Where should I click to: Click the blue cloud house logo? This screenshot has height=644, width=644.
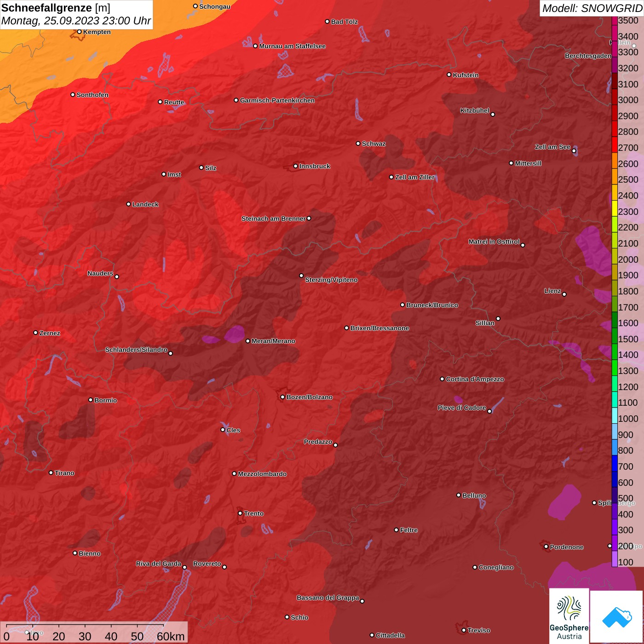(x=616, y=617)
